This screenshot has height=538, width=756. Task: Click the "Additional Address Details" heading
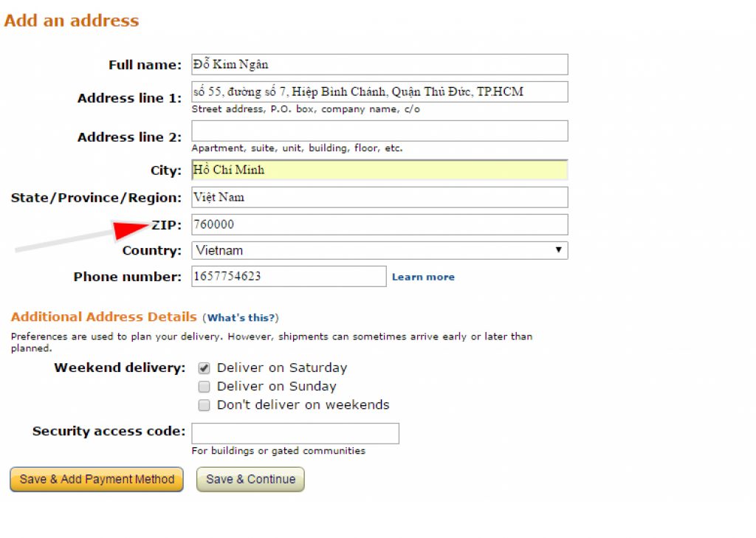[103, 317]
